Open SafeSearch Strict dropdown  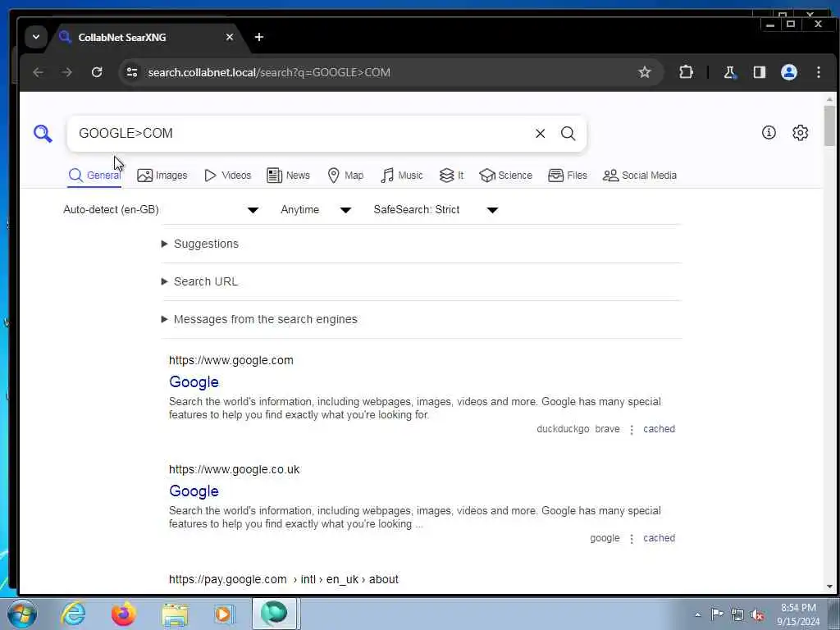436,209
